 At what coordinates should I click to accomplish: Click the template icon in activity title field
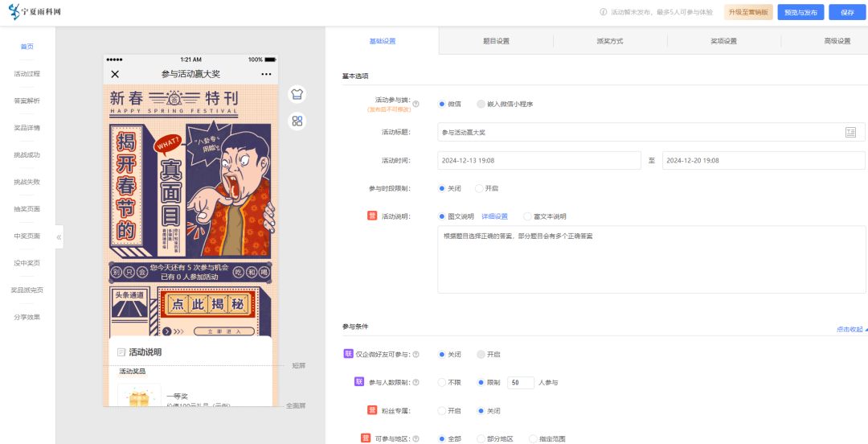pos(850,132)
